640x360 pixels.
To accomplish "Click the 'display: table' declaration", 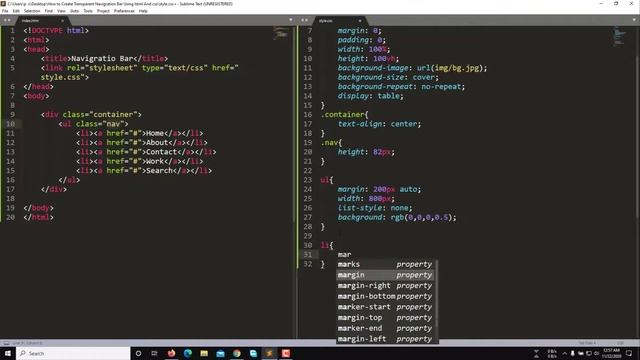I will pyautogui.click(x=370, y=96).
